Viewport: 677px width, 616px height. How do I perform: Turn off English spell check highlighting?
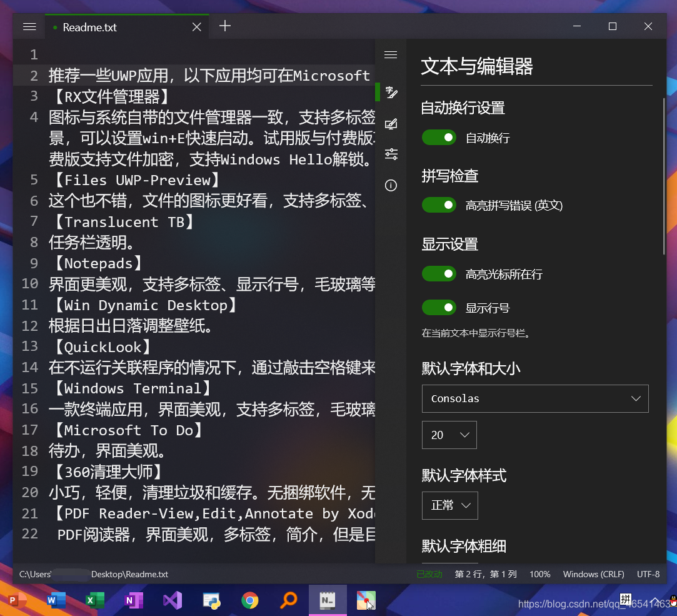439,204
